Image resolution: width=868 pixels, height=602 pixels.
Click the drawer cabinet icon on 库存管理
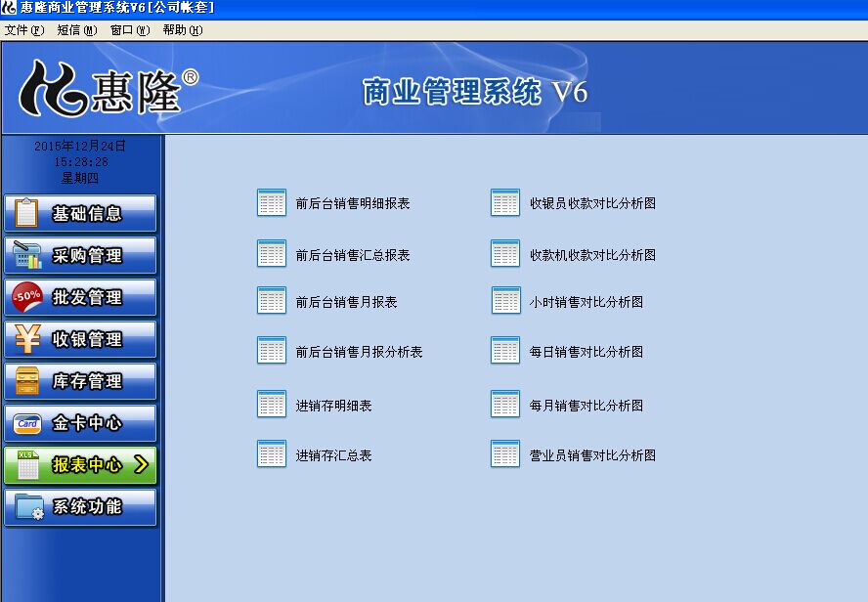point(27,381)
